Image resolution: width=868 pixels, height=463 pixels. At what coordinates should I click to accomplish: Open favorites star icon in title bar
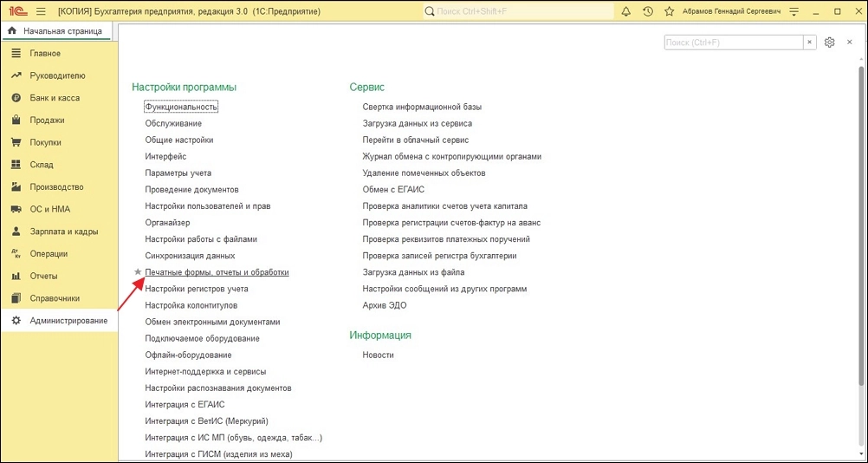669,11
